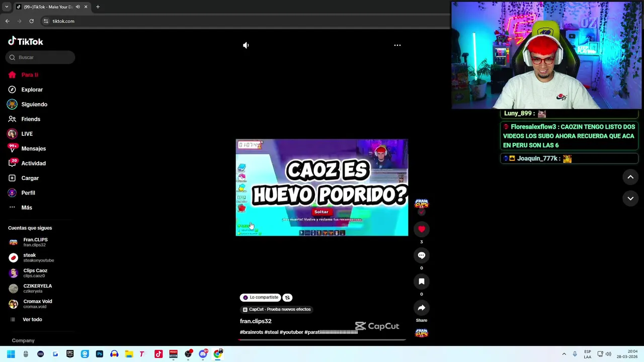Click the Lo compartiste repost tag
The height and width of the screenshot is (362, 644).
tap(260, 297)
